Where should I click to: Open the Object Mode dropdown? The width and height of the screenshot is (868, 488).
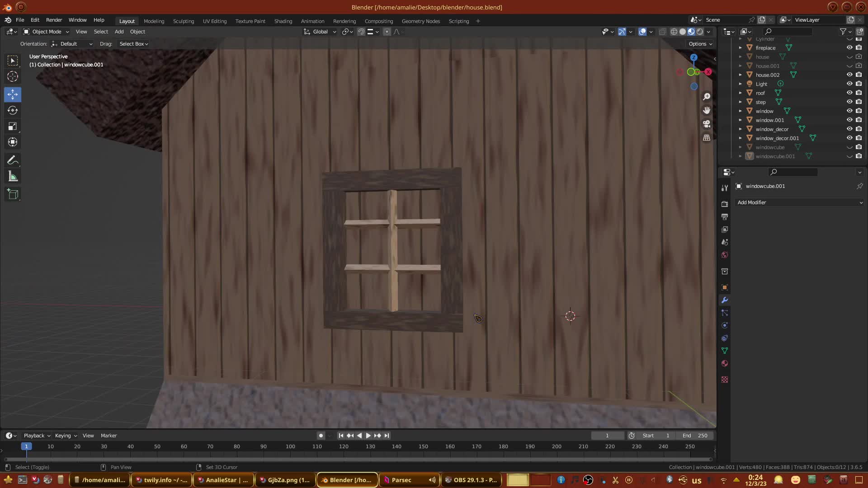pos(46,32)
